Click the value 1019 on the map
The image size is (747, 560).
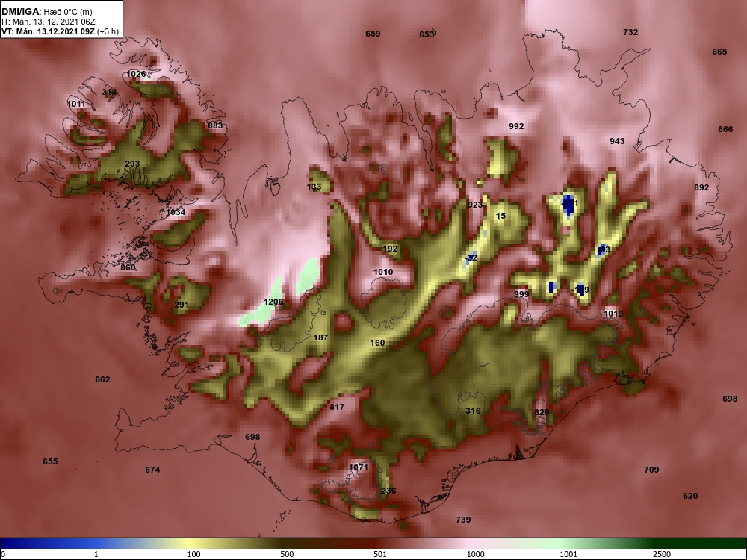point(613,314)
